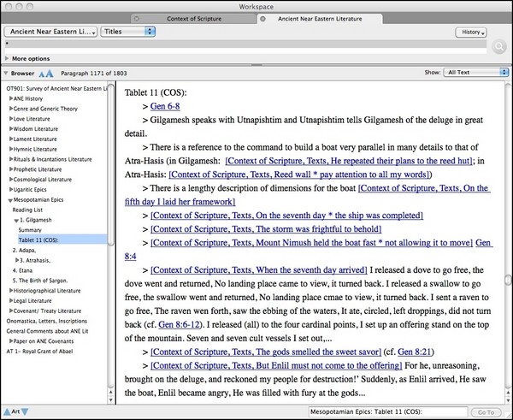The width and height of the screenshot is (513, 420).
Task: Open the Gen 8:6-12 link
Action: click(179, 324)
